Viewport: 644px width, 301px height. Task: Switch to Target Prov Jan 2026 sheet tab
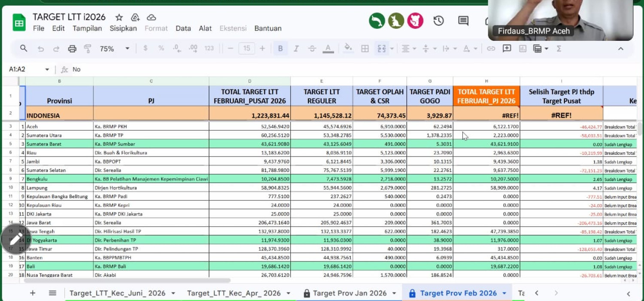pyautogui.click(x=349, y=293)
